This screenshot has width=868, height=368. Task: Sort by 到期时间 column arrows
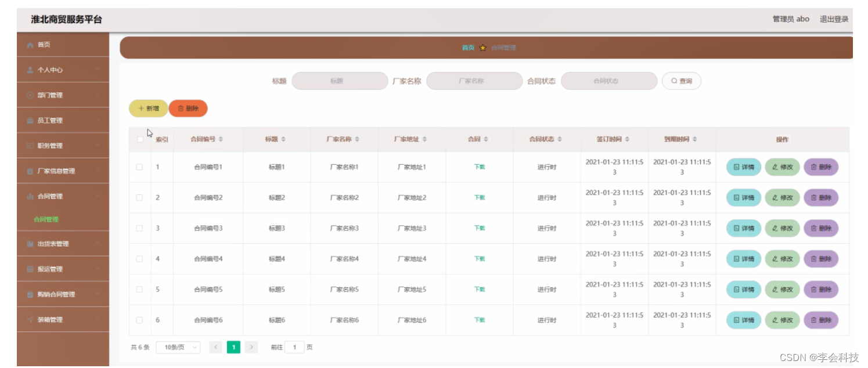694,139
